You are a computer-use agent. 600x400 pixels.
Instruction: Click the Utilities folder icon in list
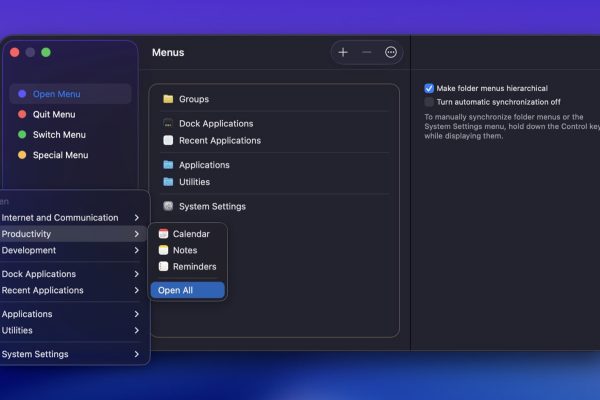coord(168,181)
